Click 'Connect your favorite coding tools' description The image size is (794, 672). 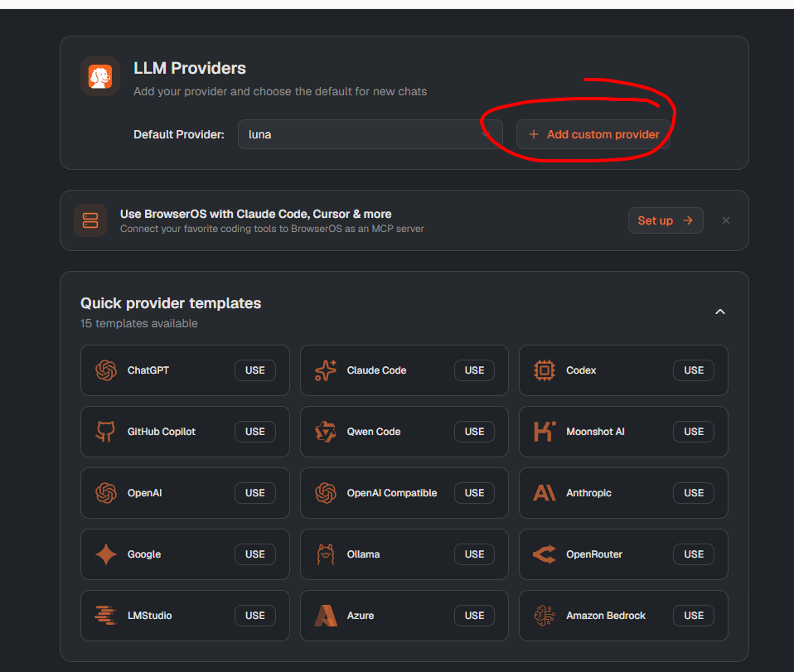[x=272, y=229]
